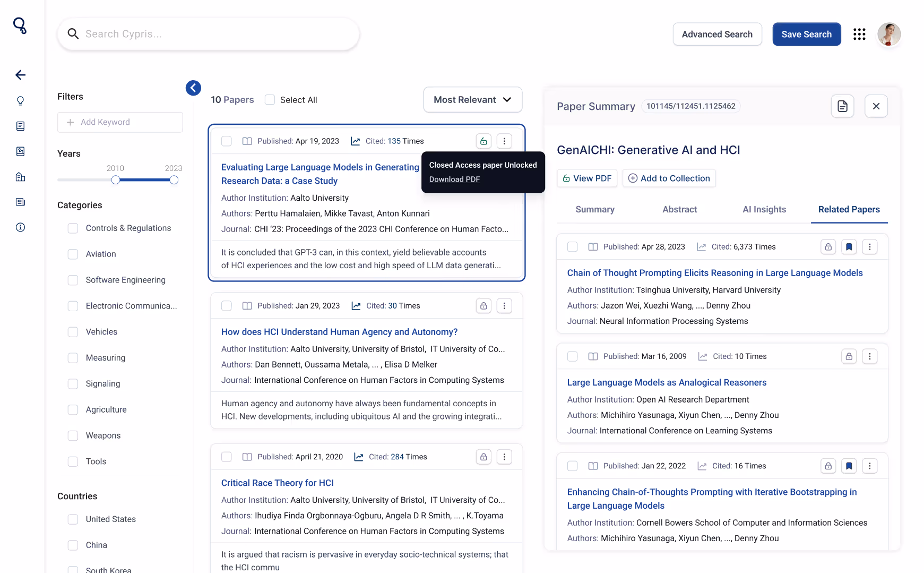Open more options for Human Agency and Autonomy paper
The height and width of the screenshot is (573, 924).
(x=504, y=306)
